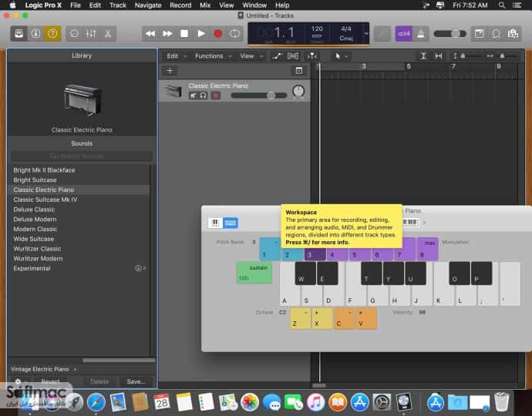Click the Classic Electric Piano track pan knob
This screenshot has width=532, height=416.
(x=298, y=91)
